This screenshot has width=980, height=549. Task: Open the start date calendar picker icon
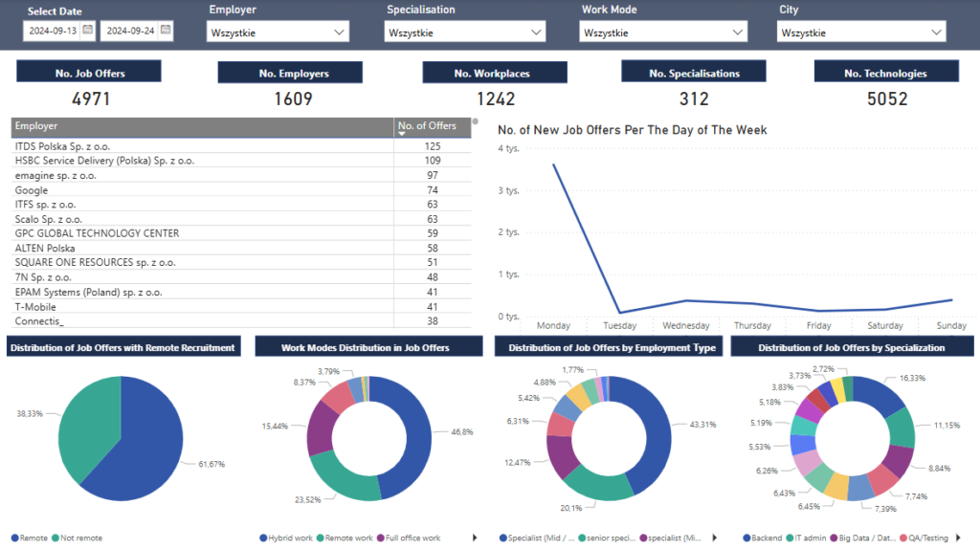pyautogui.click(x=87, y=30)
